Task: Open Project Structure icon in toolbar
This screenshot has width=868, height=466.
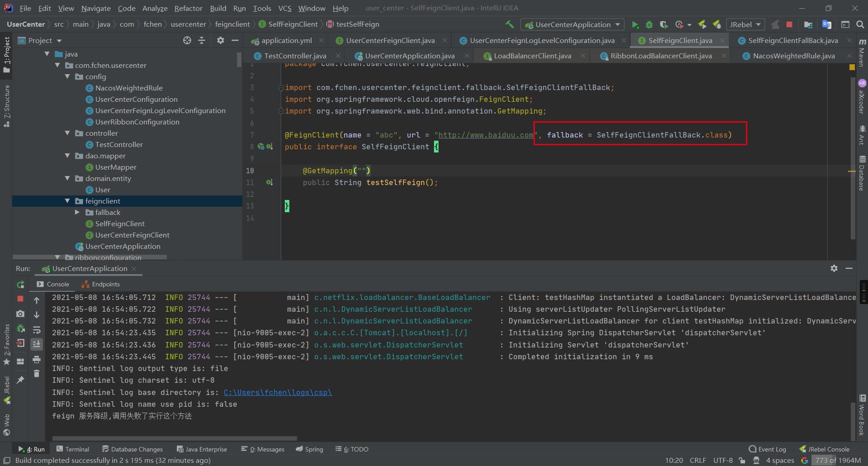Action: tap(808, 24)
